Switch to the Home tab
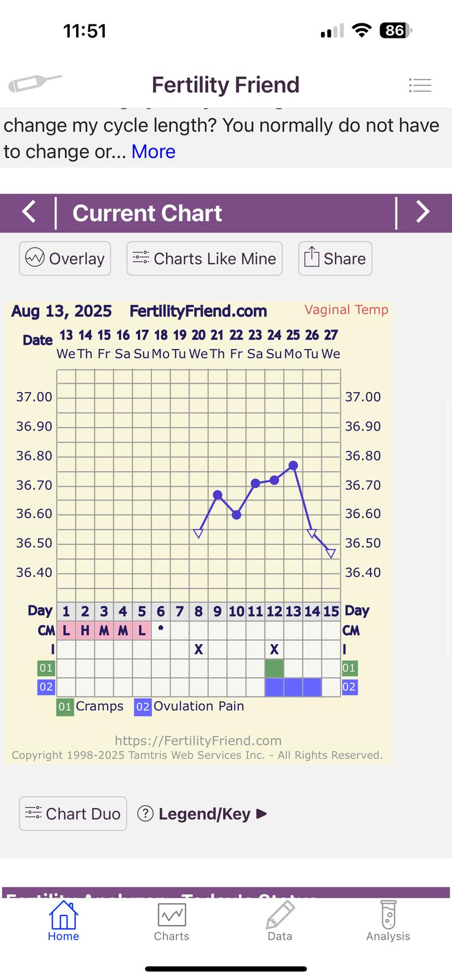This screenshot has height=980, width=452. (x=63, y=921)
